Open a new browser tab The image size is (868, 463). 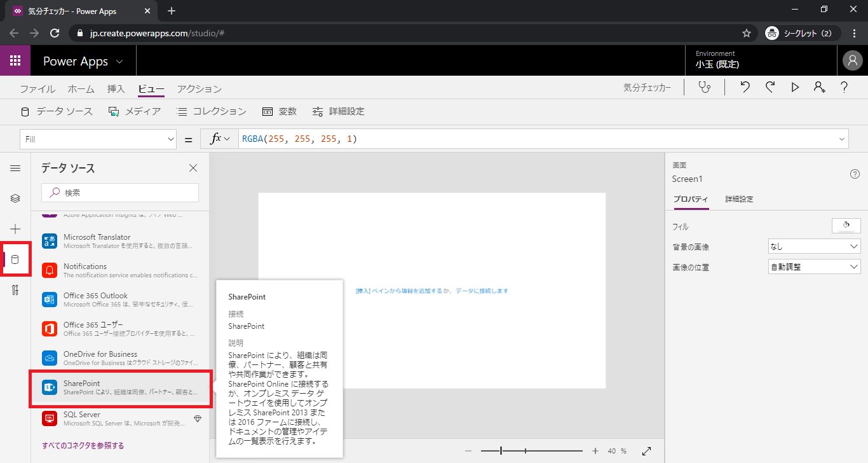171,11
